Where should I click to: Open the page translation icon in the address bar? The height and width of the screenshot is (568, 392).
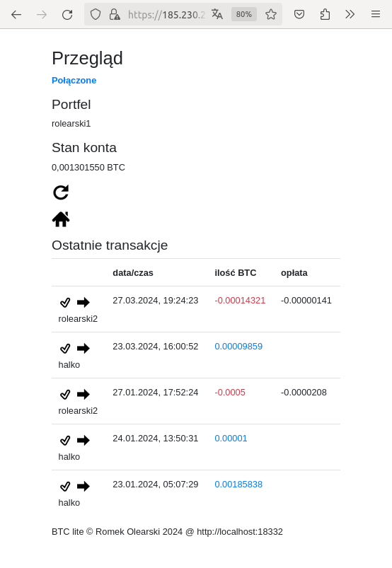tap(217, 14)
